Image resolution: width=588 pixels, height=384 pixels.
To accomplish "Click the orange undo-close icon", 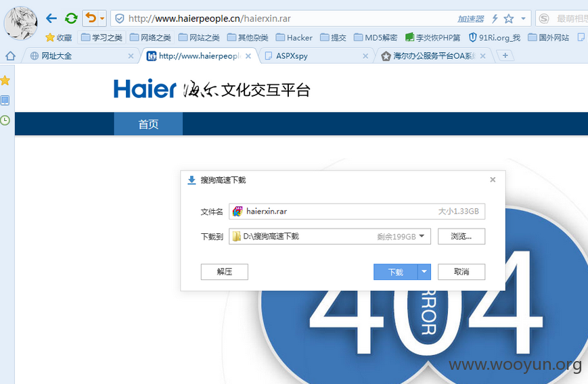I will pyautogui.click(x=91, y=18).
